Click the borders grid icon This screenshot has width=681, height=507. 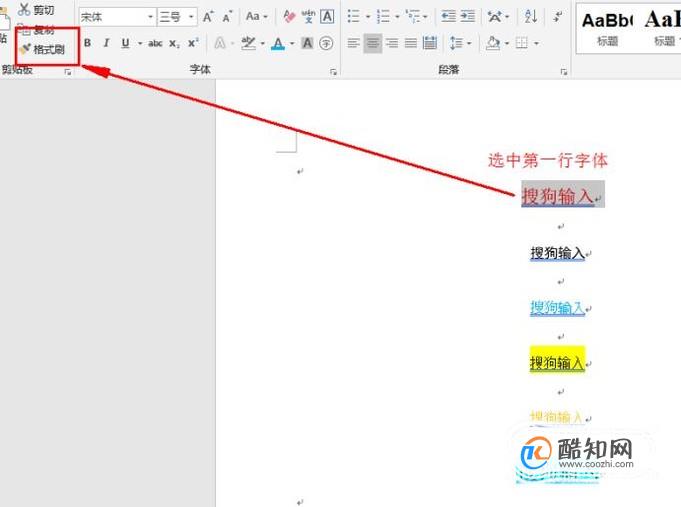(522, 43)
